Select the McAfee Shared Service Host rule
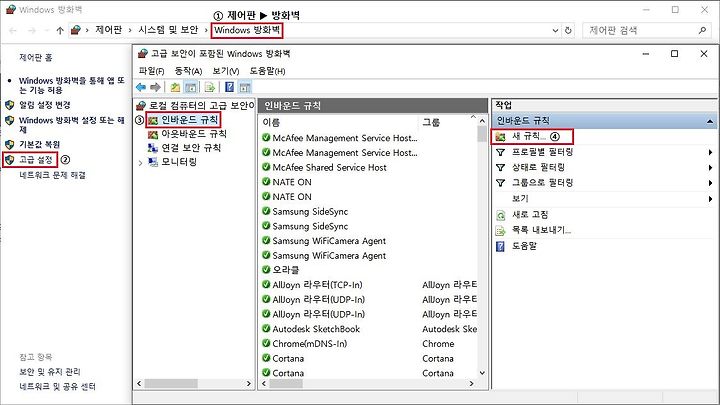Viewport: 720px width, 405px height. [x=329, y=168]
